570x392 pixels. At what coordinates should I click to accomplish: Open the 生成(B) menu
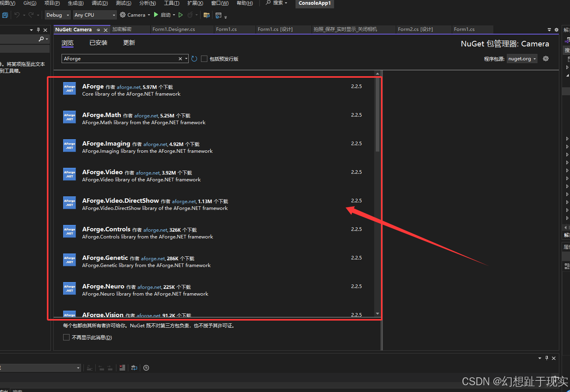coord(75,3)
